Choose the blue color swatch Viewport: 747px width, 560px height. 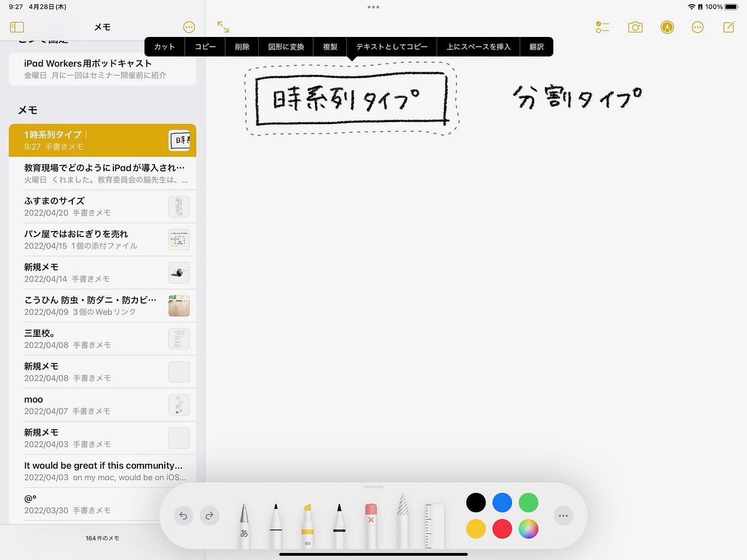click(502, 503)
